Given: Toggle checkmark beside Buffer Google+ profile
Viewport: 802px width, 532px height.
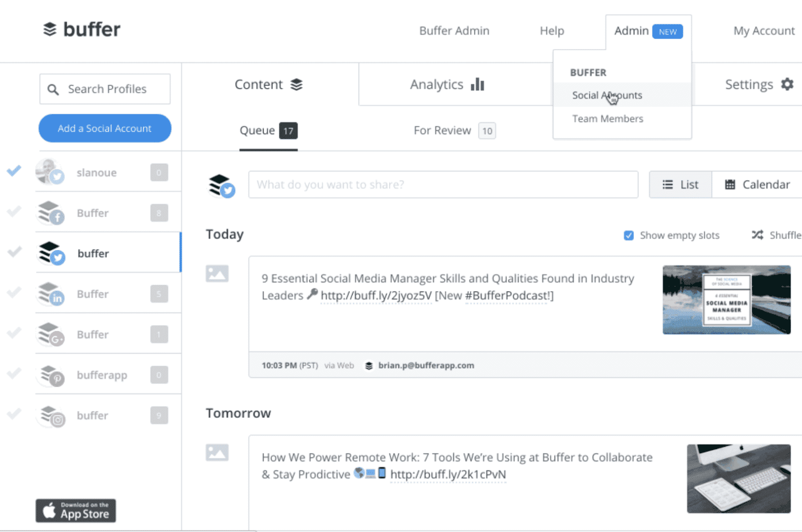Looking at the screenshot, I should click(x=14, y=333).
